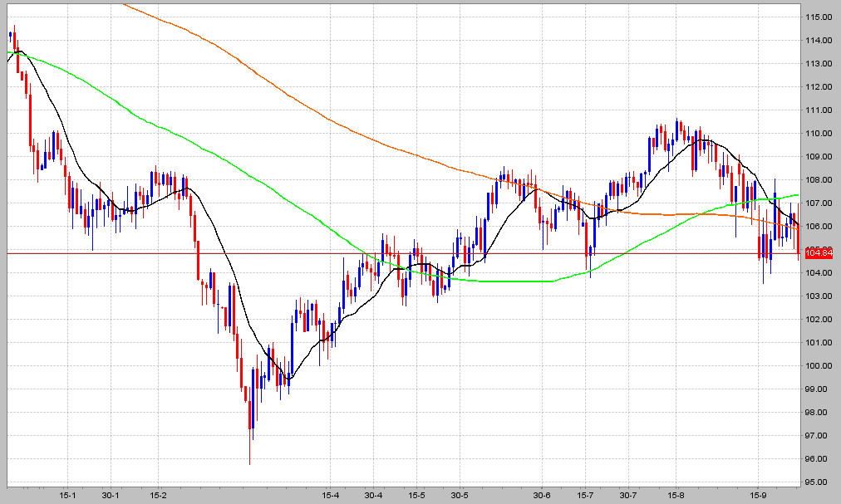Select the 30-4 date label
The width and height of the screenshot is (841, 504).
coord(374,496)
